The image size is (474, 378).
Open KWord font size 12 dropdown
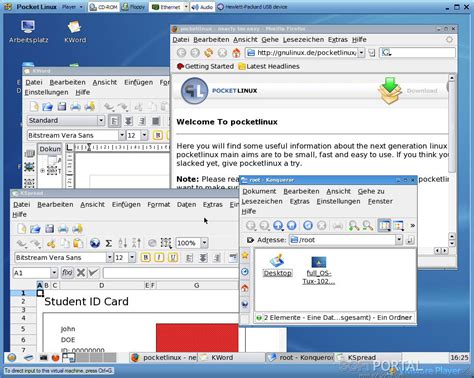[144, 135]
